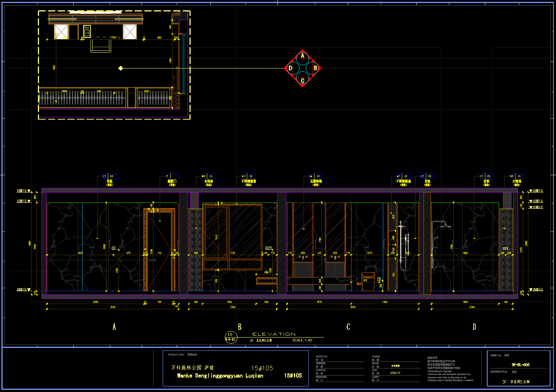Image resolution: width=556 pixels, height=392 pixels.
Task: Click the 'MT 01' material tag above elevation B
Action: 249,176
